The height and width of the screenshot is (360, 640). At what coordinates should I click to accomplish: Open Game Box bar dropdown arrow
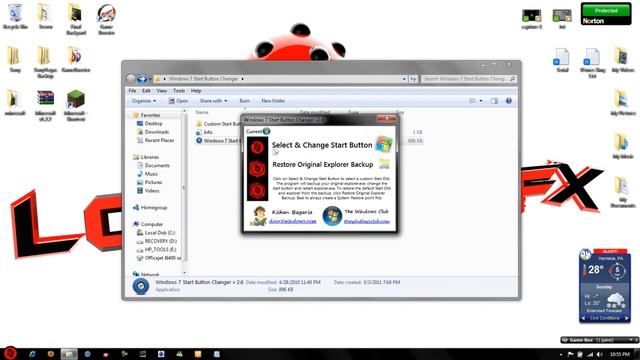[630, 340]
